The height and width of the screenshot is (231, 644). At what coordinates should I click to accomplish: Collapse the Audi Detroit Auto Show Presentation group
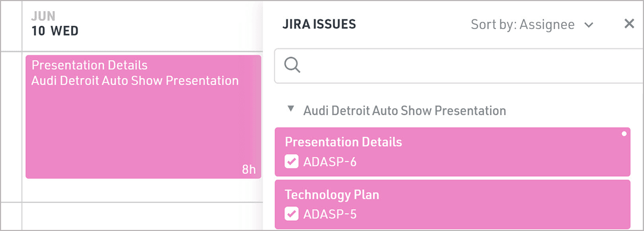291,109
